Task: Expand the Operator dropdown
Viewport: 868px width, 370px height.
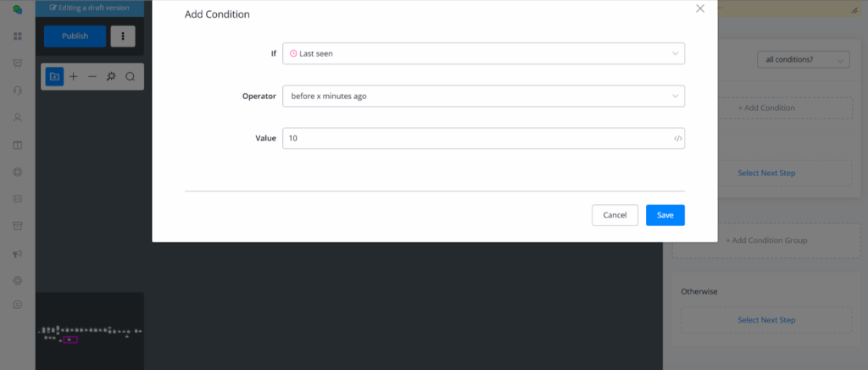Action: pos(483,96)
